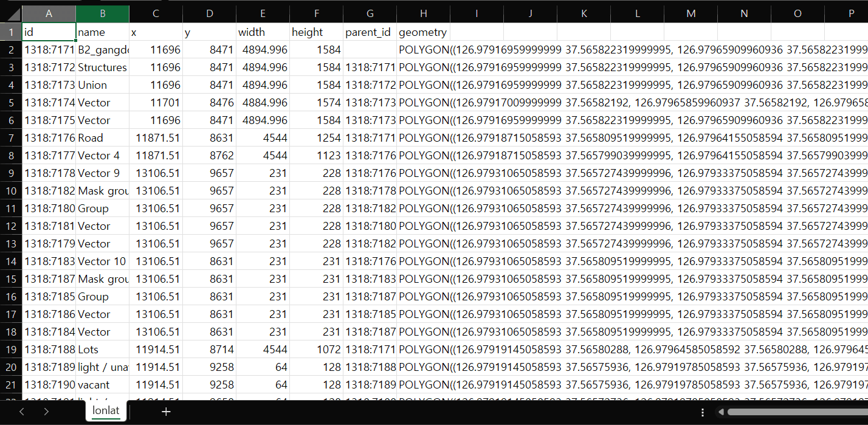
Task: Click the cell containing Lots
Action: (x=102, y=349)
